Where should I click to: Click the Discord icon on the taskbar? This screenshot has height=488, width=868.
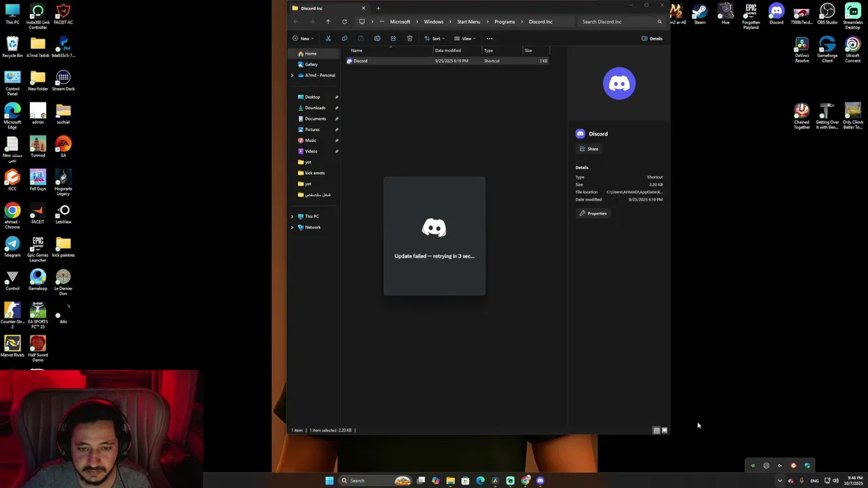(x=540, y=481)
